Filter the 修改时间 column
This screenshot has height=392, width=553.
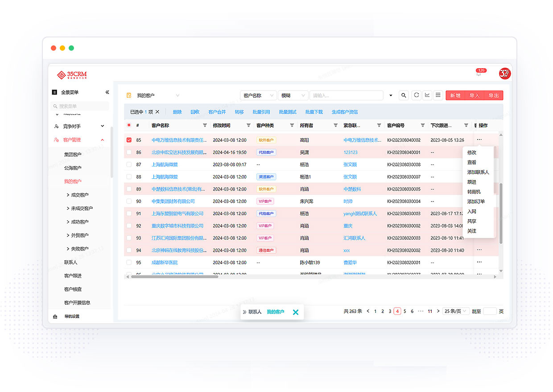point(248,126)
